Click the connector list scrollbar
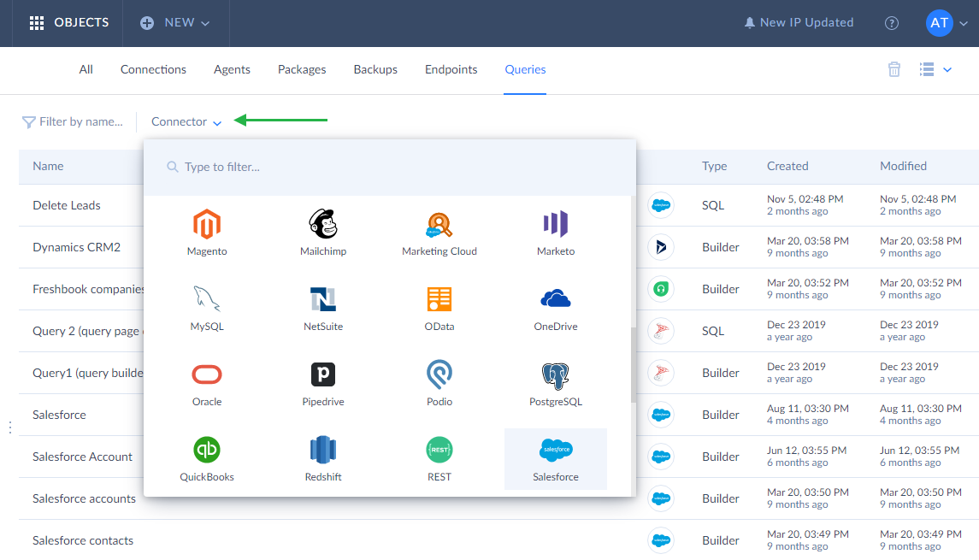 (633, 364)
